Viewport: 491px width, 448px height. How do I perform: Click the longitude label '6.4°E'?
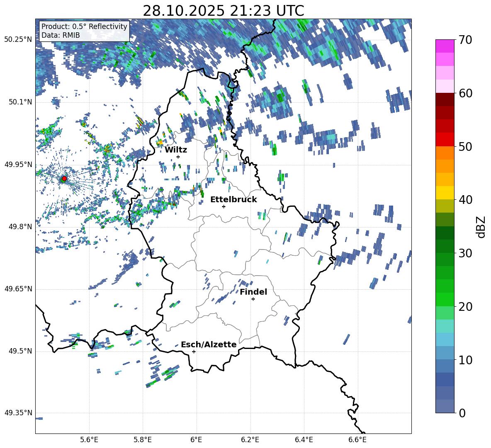(x=304, y=440)
